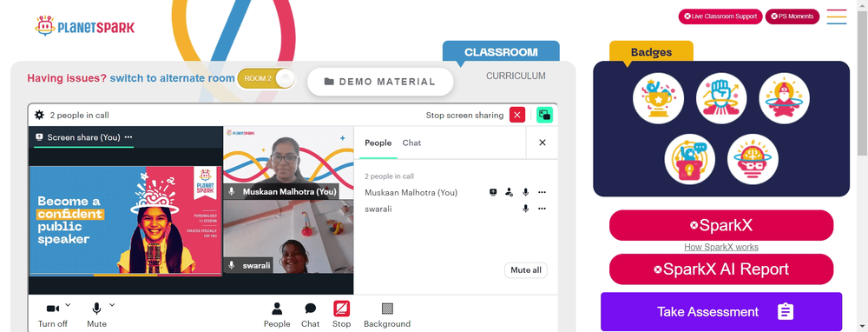Click the shared screen presentation slide
The width and height of the screenshot is (868, 332).
coord(126,221)
